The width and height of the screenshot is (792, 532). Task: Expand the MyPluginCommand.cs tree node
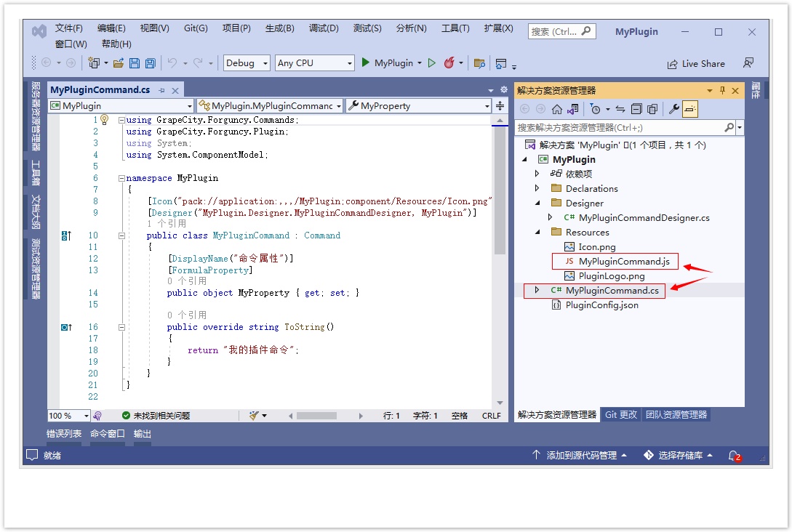click(x=537, y=290)
